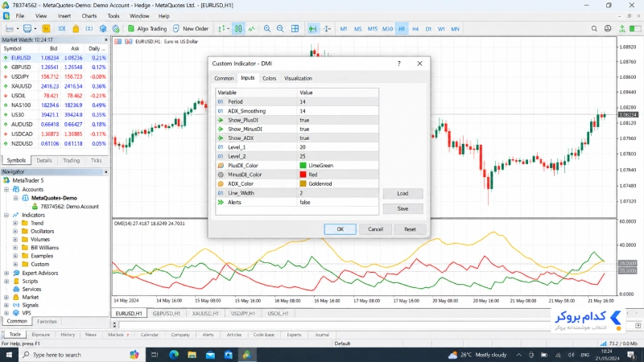Click the Market shopping bag toolbar icon
The image size is (644, 362).
click(x=76, y=29)
